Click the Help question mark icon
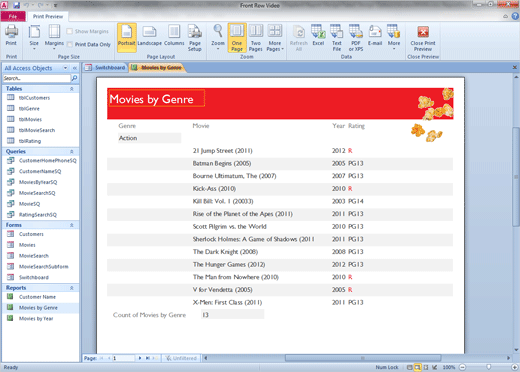 [x=515, y=16]
